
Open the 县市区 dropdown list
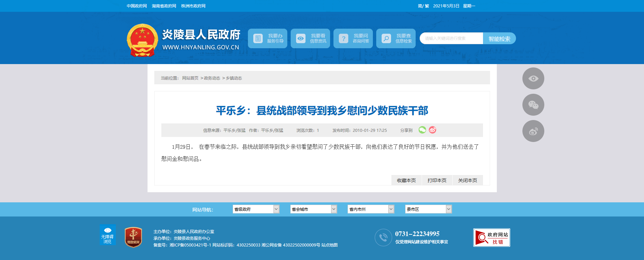click(x=428, y=209)
